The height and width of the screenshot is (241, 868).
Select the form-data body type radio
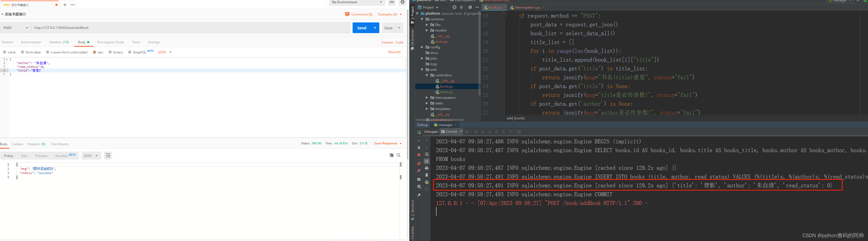coord(22,52)
